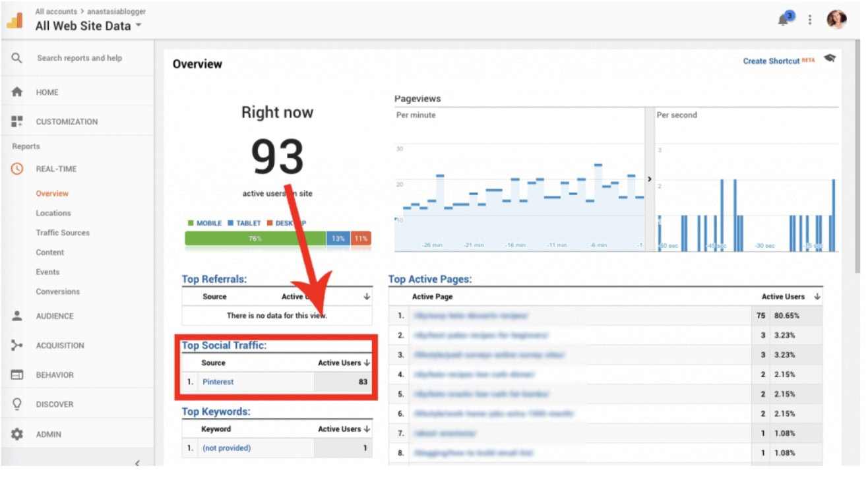Expand the BEHAVIOR section
868x478 pixels.
[55, 375]
